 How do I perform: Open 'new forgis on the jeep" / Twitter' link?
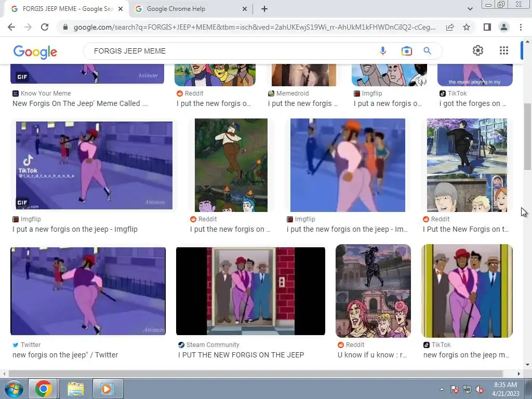click(x=65, y=355)
